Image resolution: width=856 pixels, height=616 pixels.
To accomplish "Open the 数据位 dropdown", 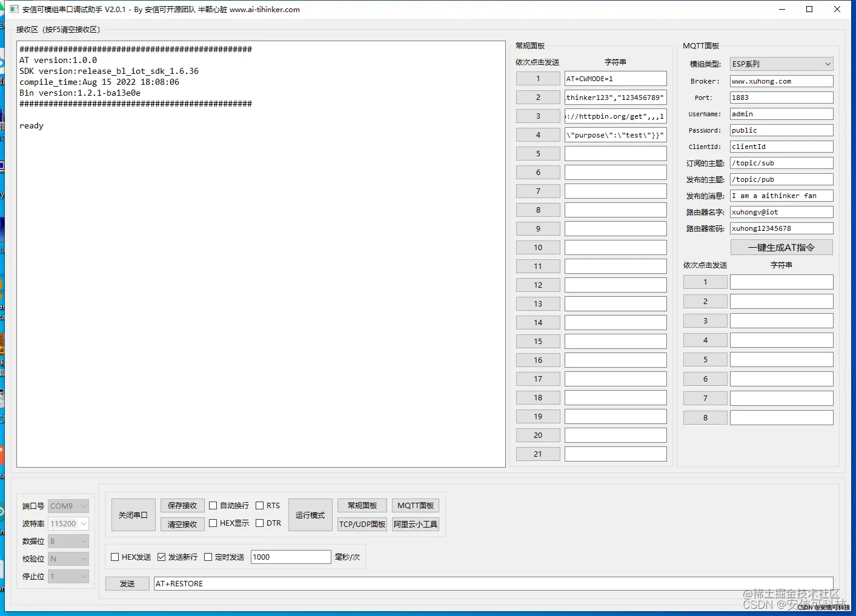I will click(68, 541).
